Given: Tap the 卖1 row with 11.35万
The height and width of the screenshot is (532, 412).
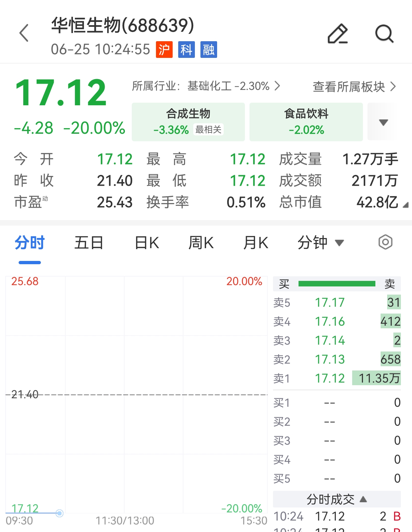Looking at the screenshot, I should 337,378.
